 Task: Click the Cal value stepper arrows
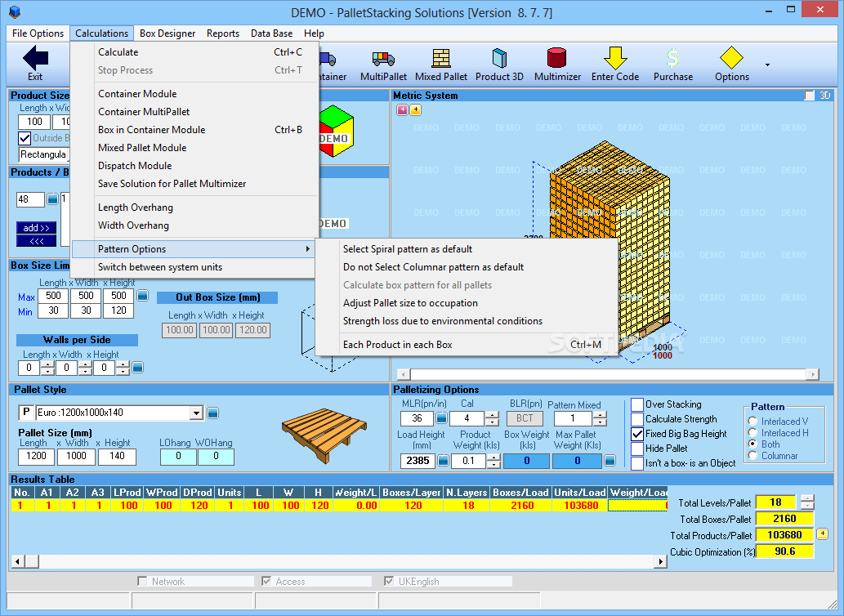pos(491,418)
